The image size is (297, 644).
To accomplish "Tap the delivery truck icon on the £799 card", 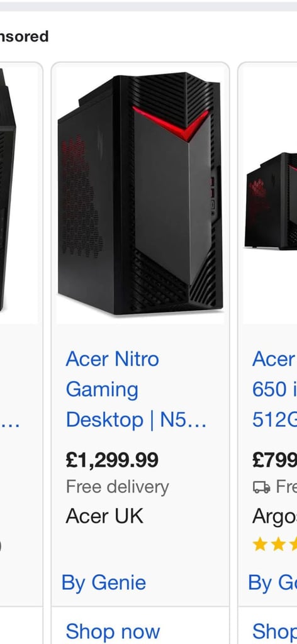I will point(261,487).
